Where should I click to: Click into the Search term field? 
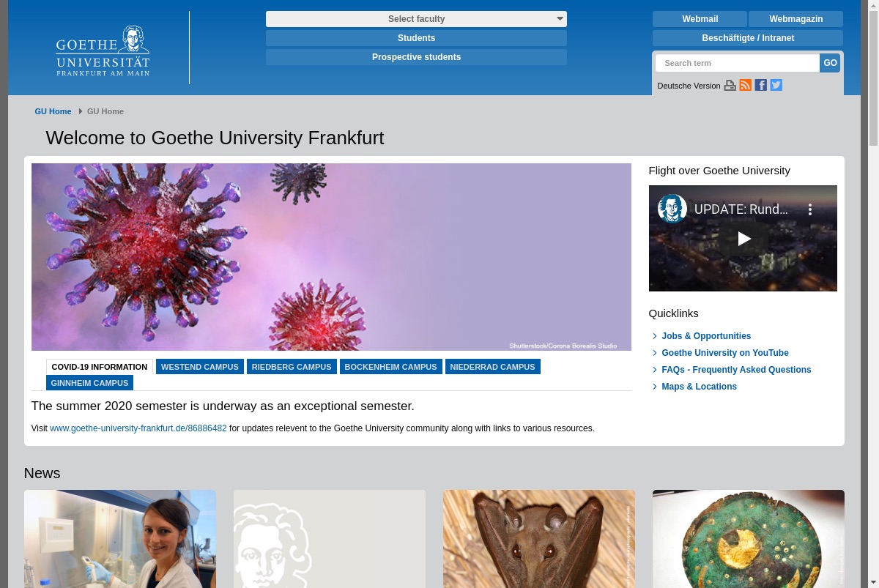click(737, 63)
